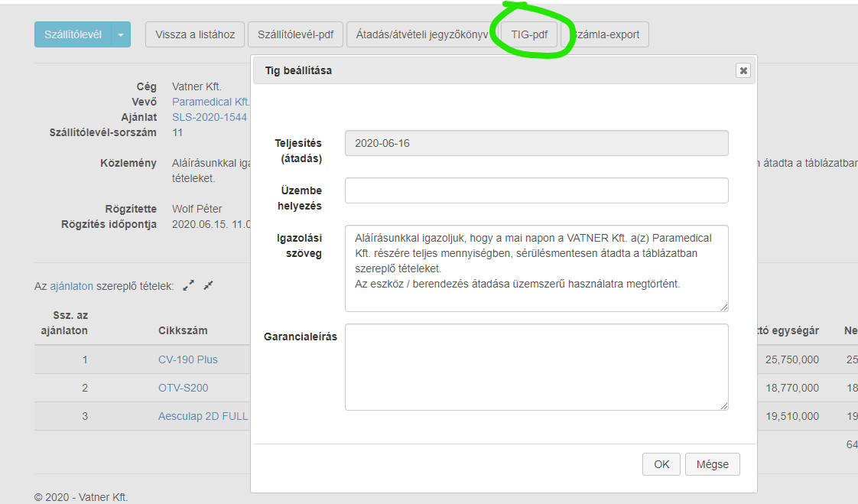Open the CV-190 Plus item link
Screen dimensions: 858x504
coord(188,359)
